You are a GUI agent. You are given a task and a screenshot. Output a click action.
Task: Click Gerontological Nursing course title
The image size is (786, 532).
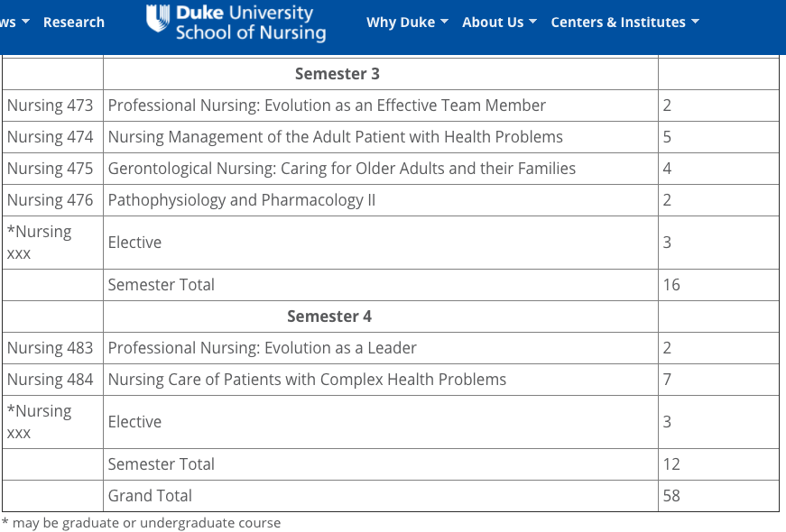[341, 169]
